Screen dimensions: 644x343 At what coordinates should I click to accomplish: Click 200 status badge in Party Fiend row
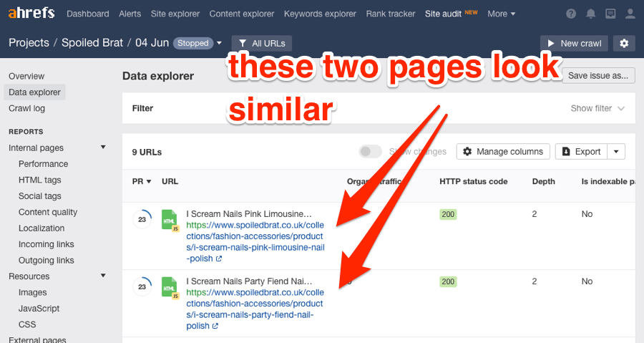point(448,281)
